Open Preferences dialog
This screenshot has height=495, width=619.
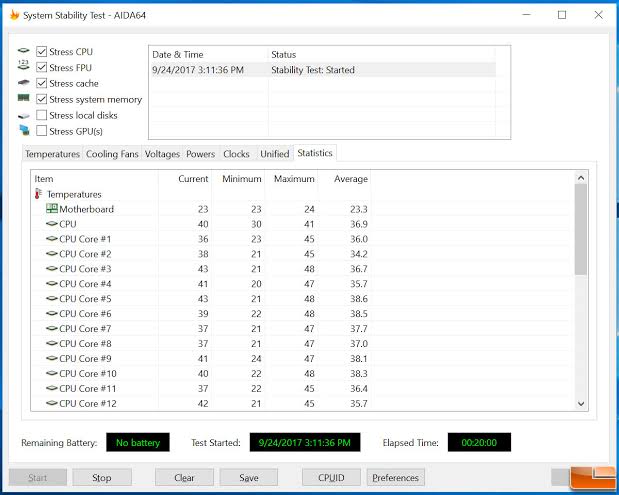click(396, 478)
